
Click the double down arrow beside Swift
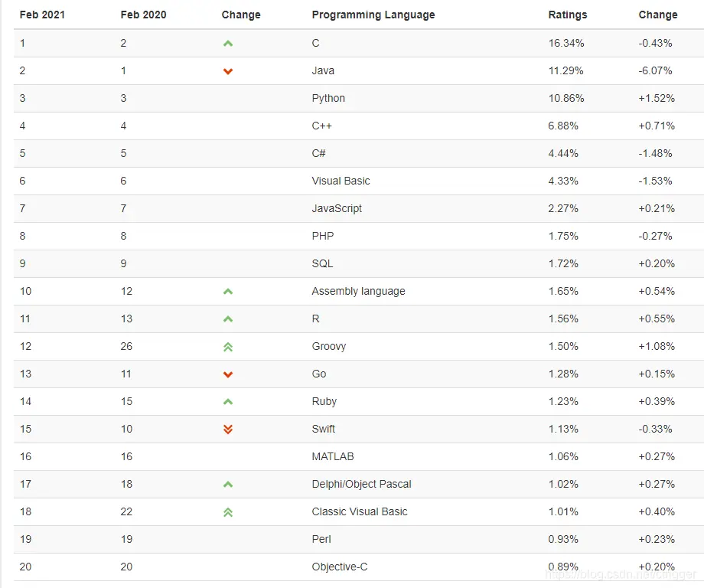(x=228, y=430)
